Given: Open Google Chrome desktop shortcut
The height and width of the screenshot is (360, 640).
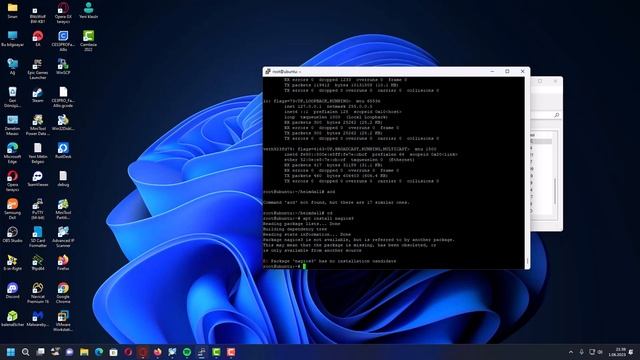Looking at the screenshot, I should pyautogui.click(x=63, y=292).
